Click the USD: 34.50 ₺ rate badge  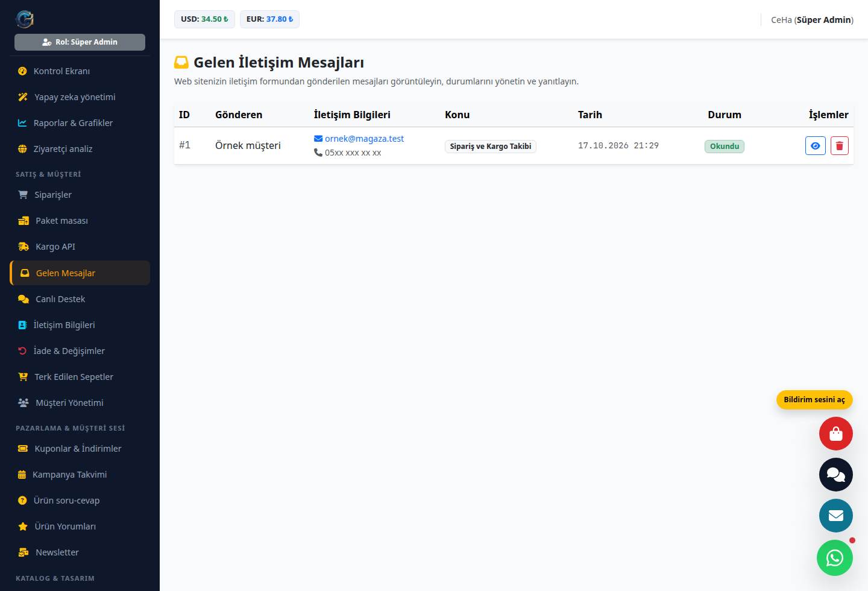[x=204, y=19]
